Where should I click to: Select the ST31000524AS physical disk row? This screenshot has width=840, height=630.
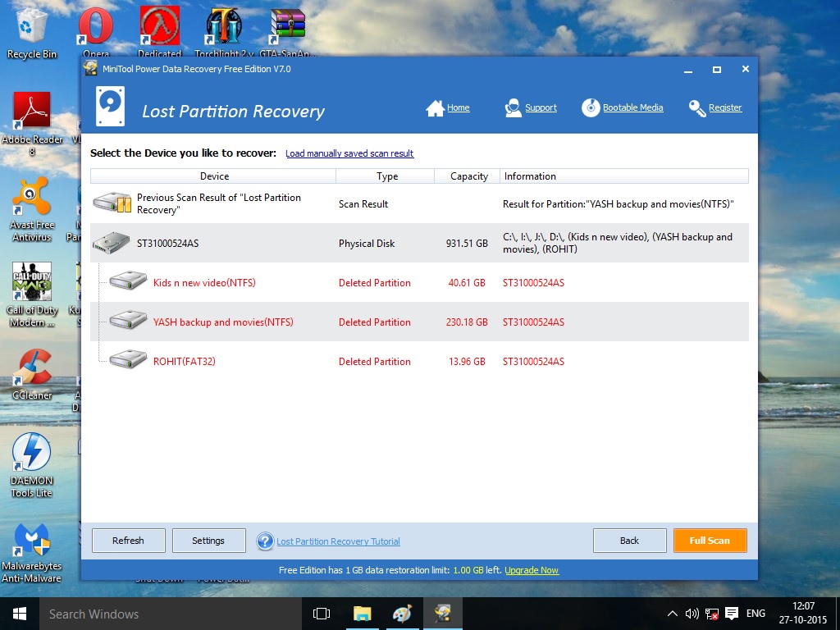(x=167, y=244)
